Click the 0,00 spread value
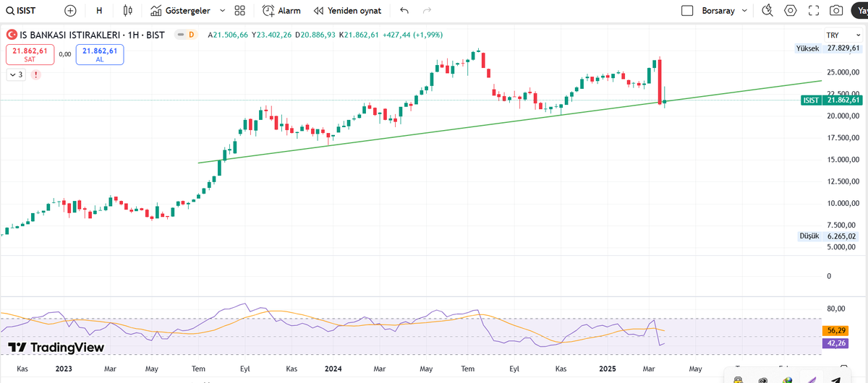The height and width of the screenshot is (383, 868). (65, 54)
